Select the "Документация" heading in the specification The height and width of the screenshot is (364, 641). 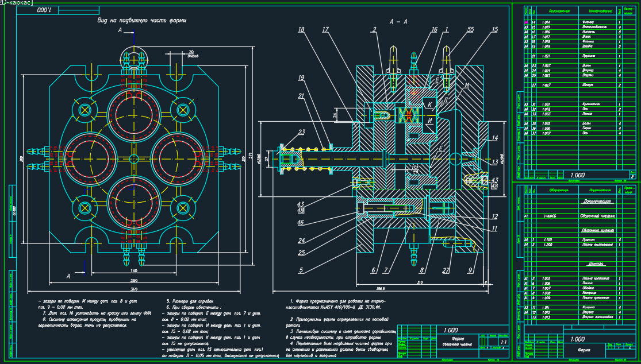click(596, 201)
